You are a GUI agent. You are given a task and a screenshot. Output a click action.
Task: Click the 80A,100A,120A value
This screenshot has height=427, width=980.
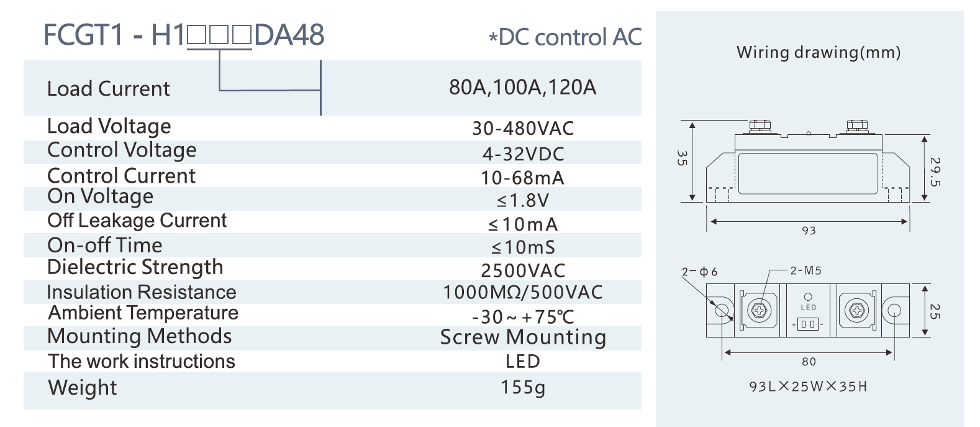click(x=522, y=88)
